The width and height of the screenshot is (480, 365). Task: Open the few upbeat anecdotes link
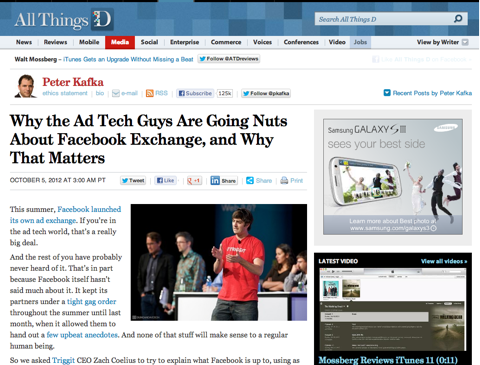point(82,335)
